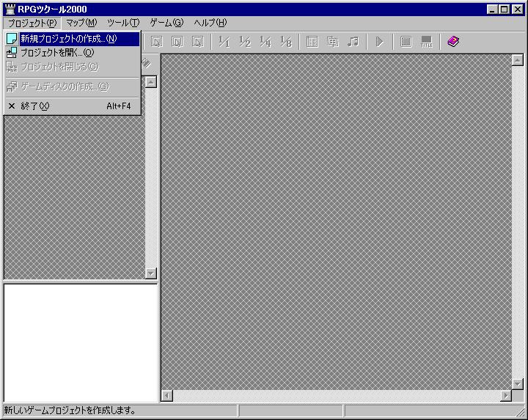Screen dimensions: 528x420
Task: Toggle full screen mode square icon
Action: click(406, 42)
